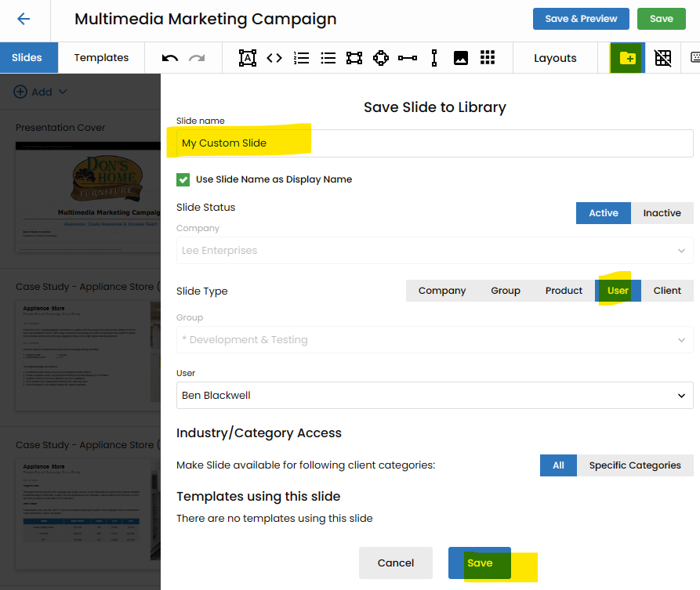Insert a text box element
700x590 pixels.
248,58
